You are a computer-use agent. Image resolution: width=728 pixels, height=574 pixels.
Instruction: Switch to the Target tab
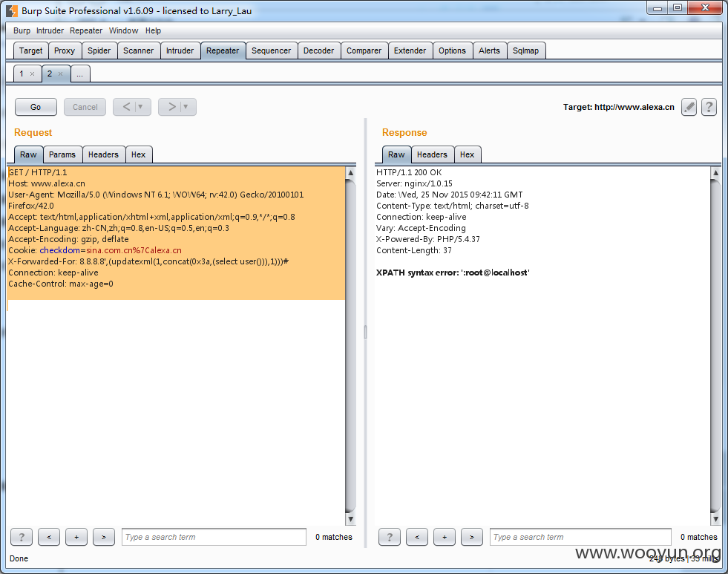30,50
